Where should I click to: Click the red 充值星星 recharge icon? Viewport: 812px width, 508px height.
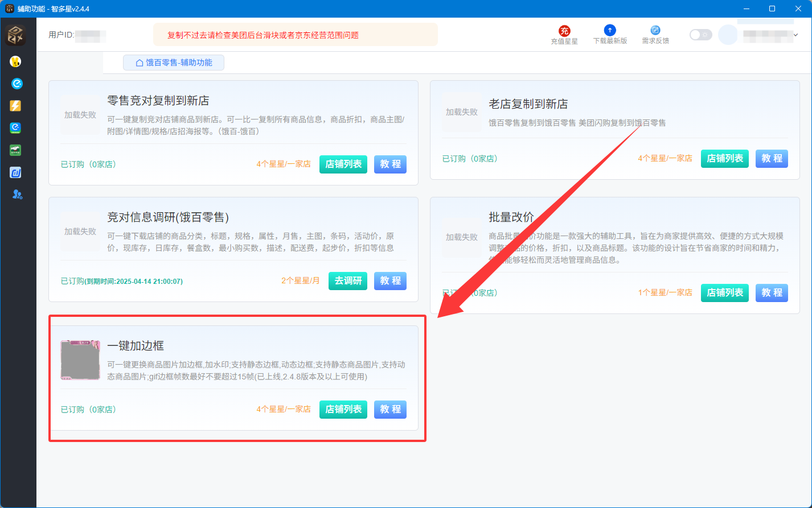tap(564, 31)
